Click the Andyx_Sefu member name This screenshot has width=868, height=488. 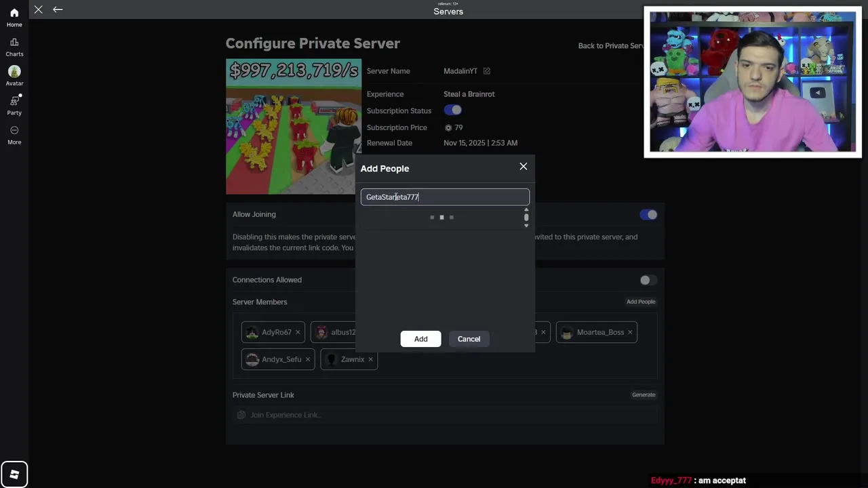[x=281, y=359]
